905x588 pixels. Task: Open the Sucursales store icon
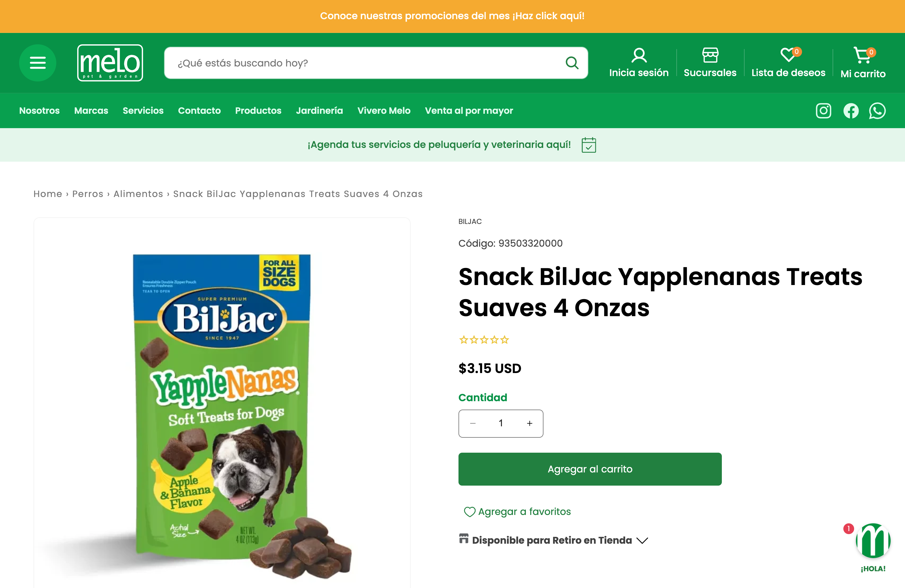[x=710, y=56]
